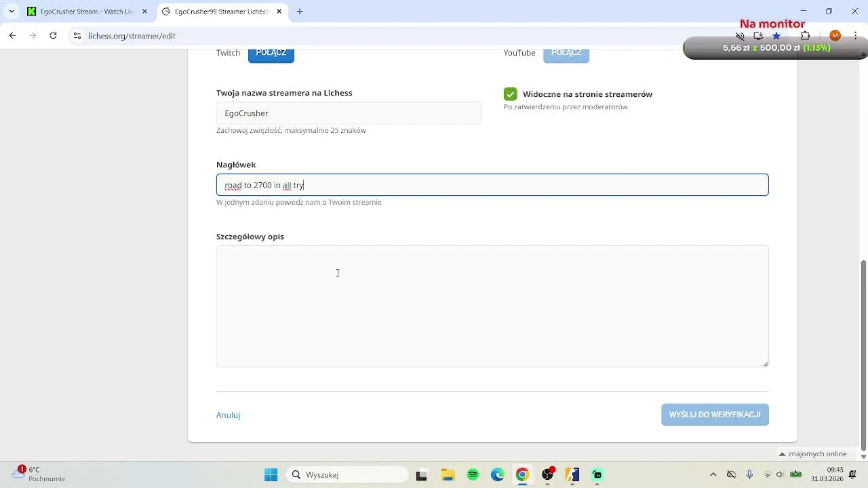This screenshot has width=868, height=488.
Task: Go back using the browser back arrow
Action: pyautogui.click(x=12, y=36)
